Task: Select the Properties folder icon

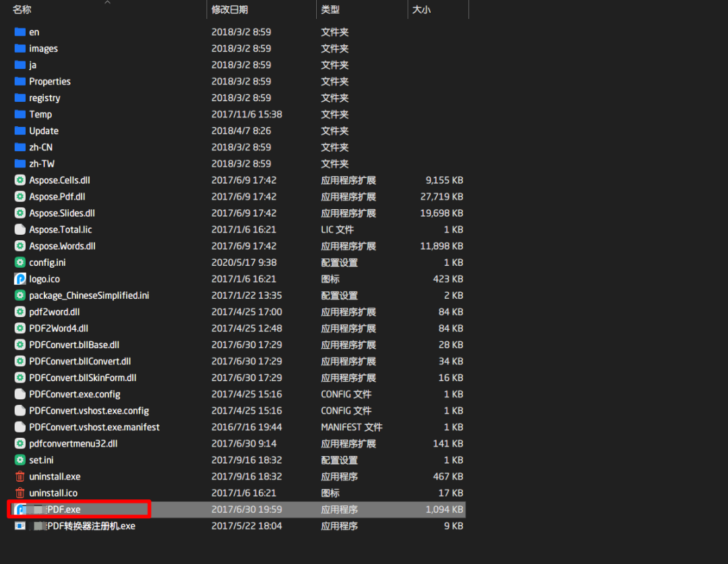Action: (20, 82)
